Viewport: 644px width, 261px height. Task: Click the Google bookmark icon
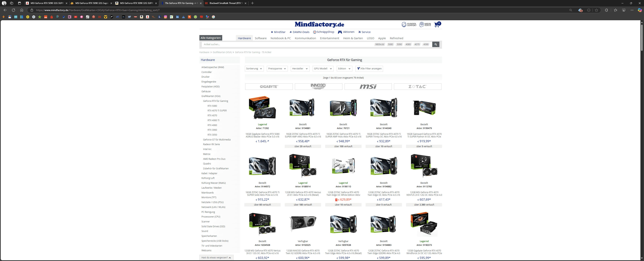(213, 17)
